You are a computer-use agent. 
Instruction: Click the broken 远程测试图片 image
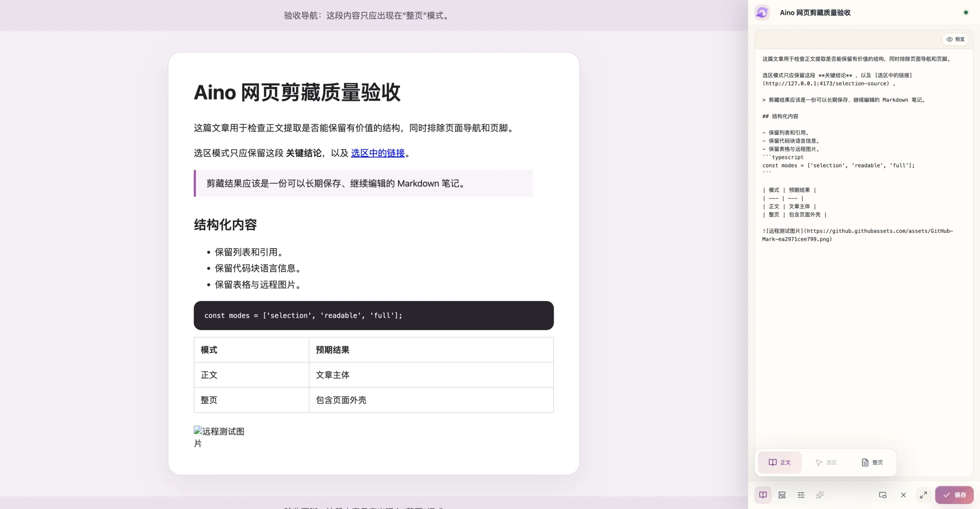(x=219, y=437)
